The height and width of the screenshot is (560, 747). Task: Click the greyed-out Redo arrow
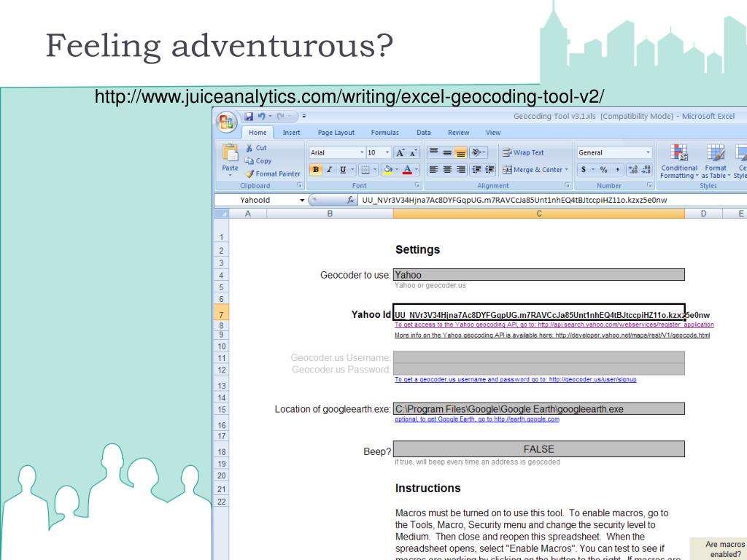click(281, 116)
